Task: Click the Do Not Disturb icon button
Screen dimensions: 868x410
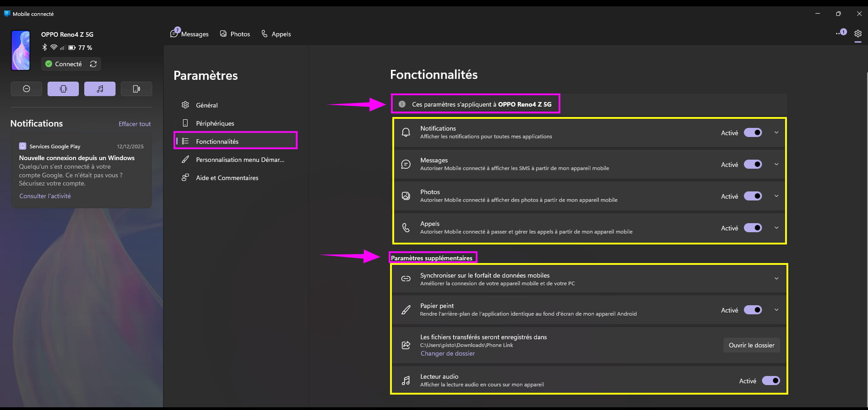Action: [x=26, y=89]
